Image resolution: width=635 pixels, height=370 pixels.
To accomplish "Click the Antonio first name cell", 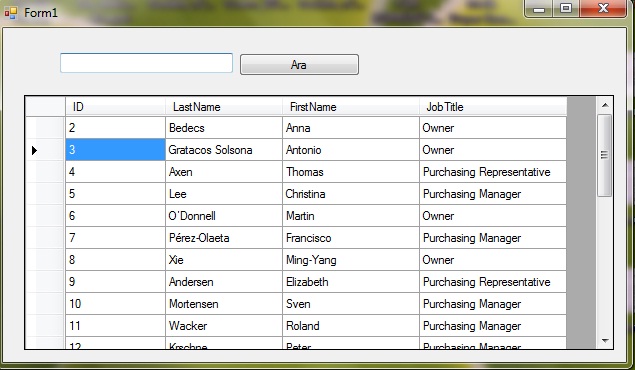I will click(351, 150).
